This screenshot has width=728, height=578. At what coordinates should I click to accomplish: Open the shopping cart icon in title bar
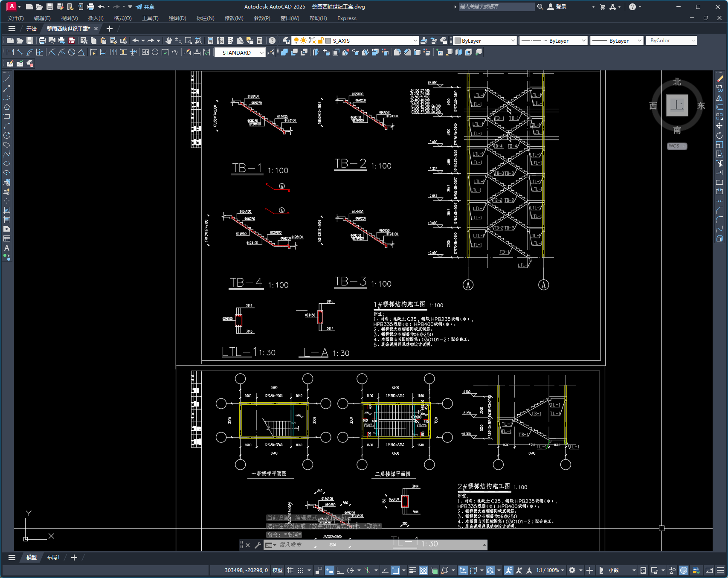pyautogui.click(x=602, y=7)
